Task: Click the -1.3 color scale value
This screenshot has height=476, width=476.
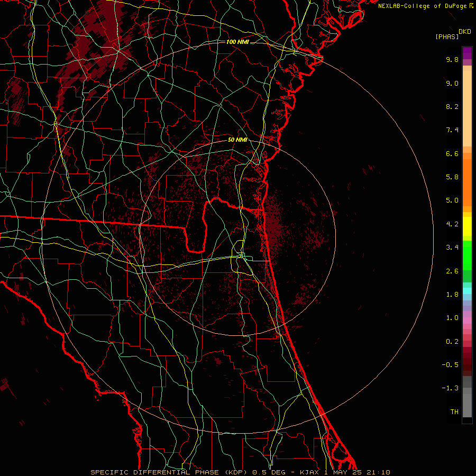Action: (450, 388)
